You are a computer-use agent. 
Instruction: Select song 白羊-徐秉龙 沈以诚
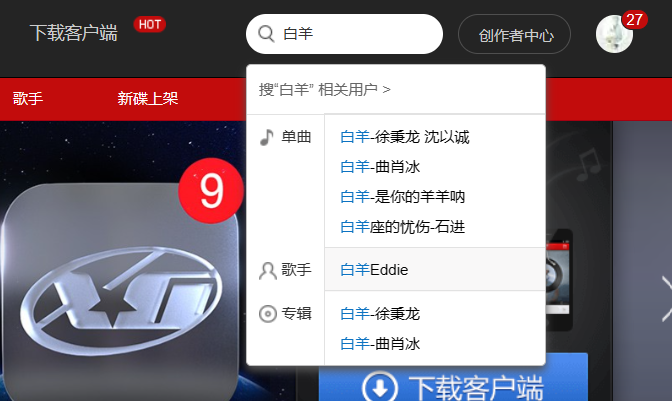coord(405,137)
